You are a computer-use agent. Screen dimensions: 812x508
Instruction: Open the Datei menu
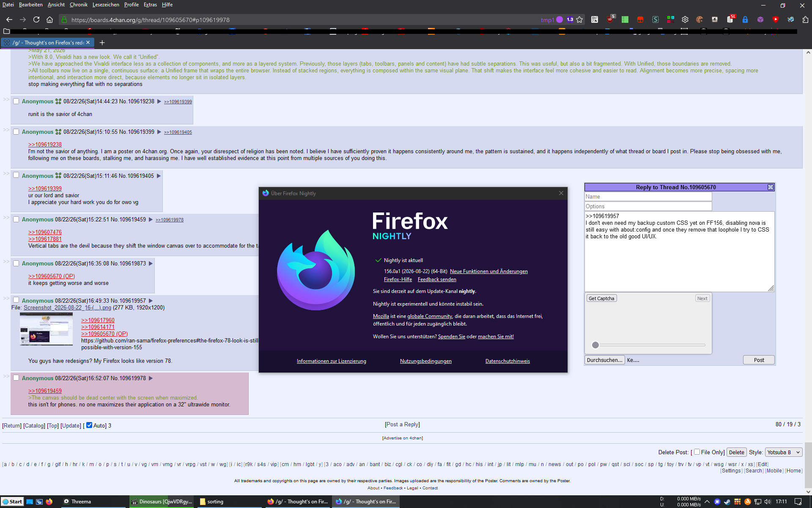[x=8, y=5]
